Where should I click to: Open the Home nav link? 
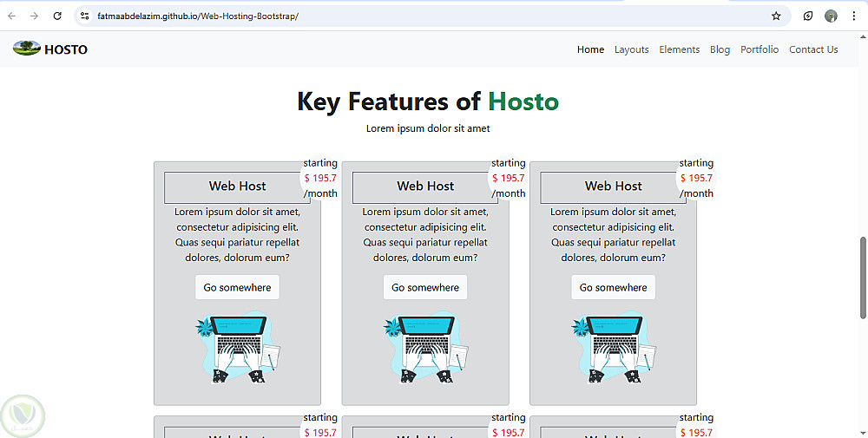590,49
